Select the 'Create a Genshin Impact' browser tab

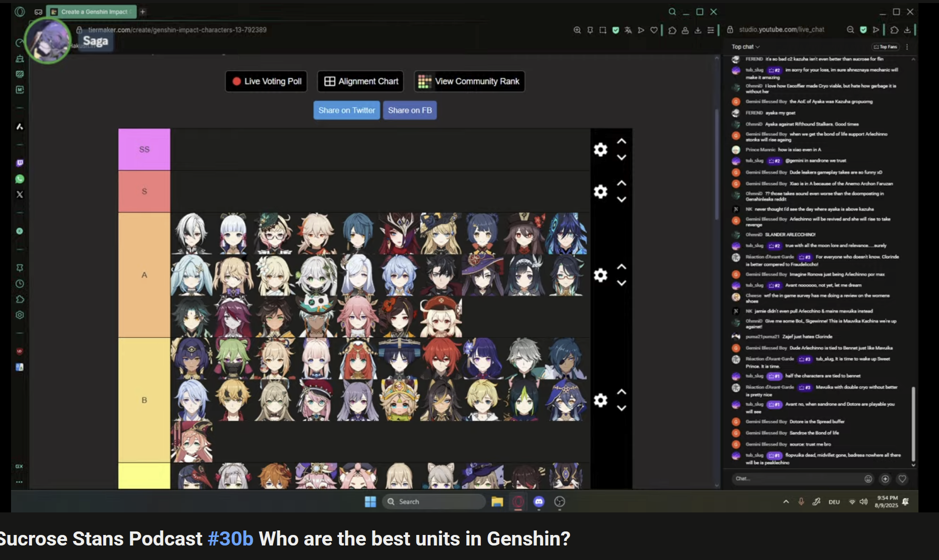click(91, 12)
